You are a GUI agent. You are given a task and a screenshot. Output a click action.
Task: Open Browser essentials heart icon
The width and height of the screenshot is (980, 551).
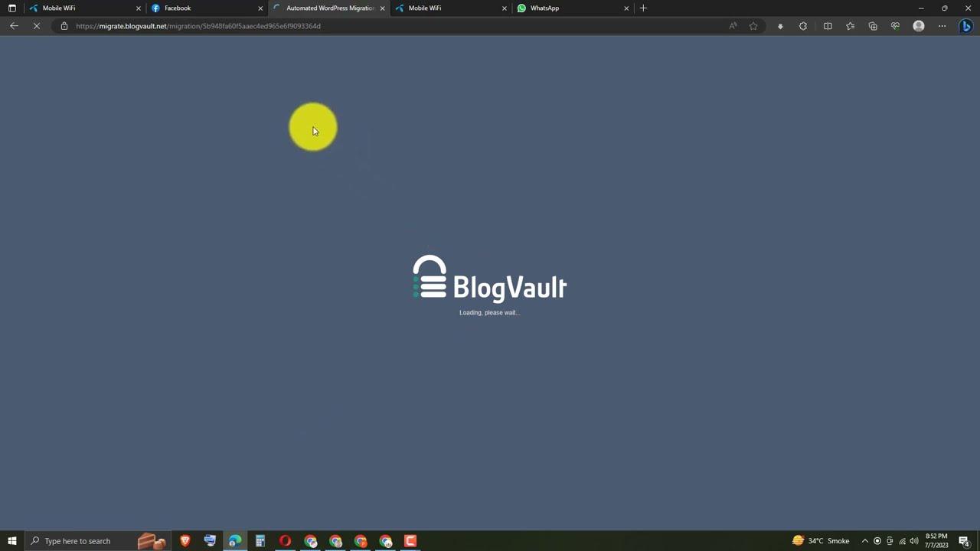[x=895, y=26]
